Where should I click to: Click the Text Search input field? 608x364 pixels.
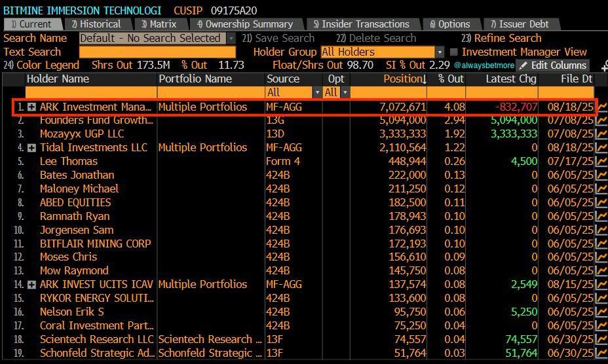157,52
